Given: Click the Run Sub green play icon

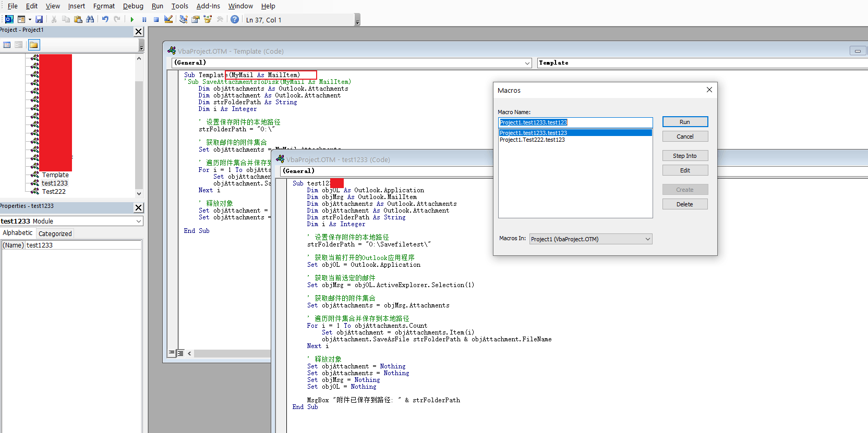Looking at the screenshot, I should (x=132, y=19).
